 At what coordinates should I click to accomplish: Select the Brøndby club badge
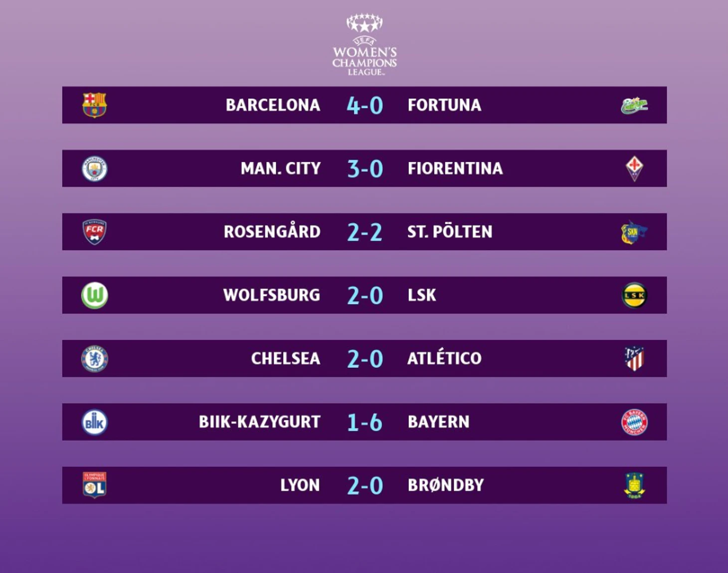pyautogui.click(x=634, y=486)
